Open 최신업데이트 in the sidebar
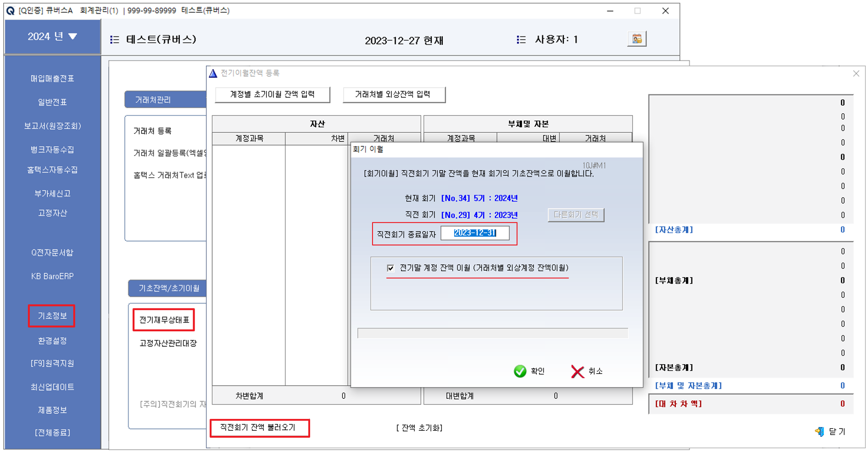 (x=52, y=387)
